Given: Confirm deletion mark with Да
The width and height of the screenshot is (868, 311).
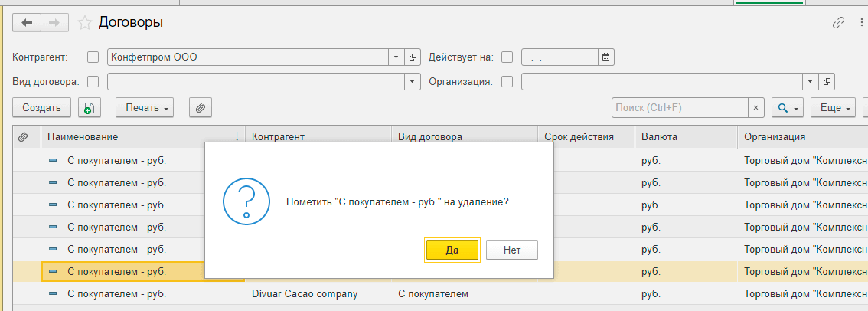Looking at the screenshot, I should [x=452, y=250].
